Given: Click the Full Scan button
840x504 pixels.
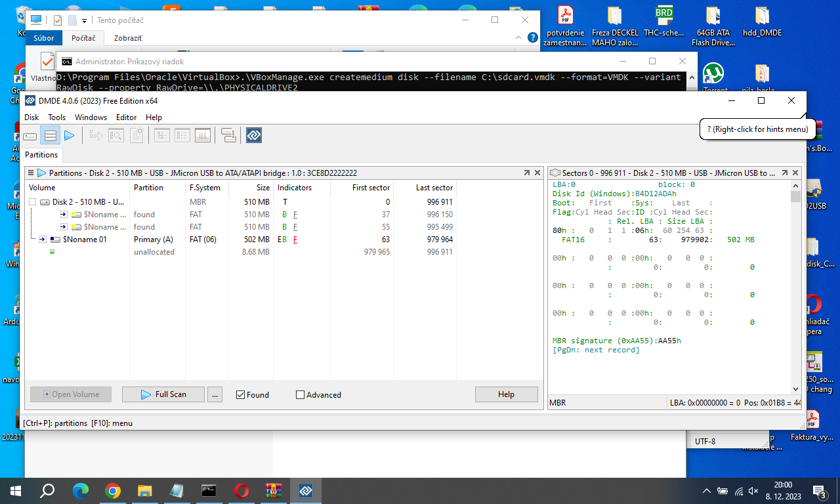Looking at the screenshot, I should coord(163,394).
